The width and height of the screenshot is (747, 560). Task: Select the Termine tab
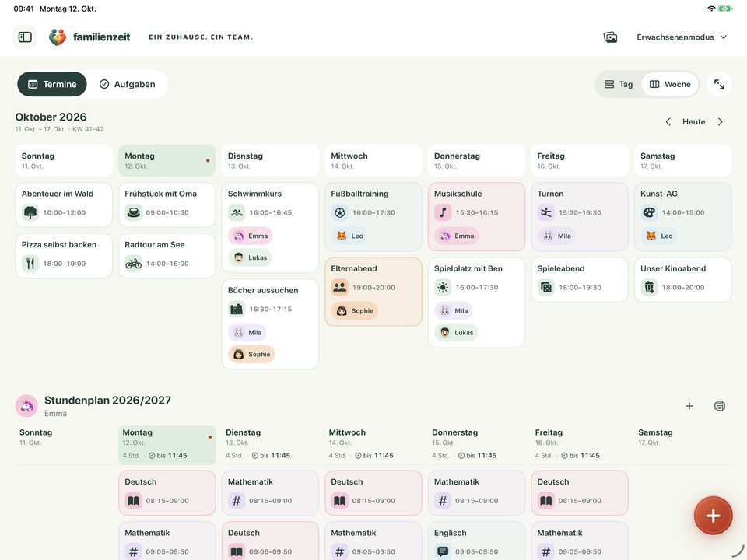[x=52, y=84]
